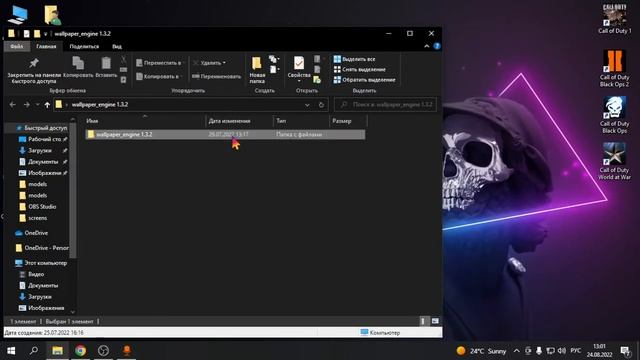640x360 pixels.
Task: Open Рабочий стол in Quick access
Action: [43, 139]
